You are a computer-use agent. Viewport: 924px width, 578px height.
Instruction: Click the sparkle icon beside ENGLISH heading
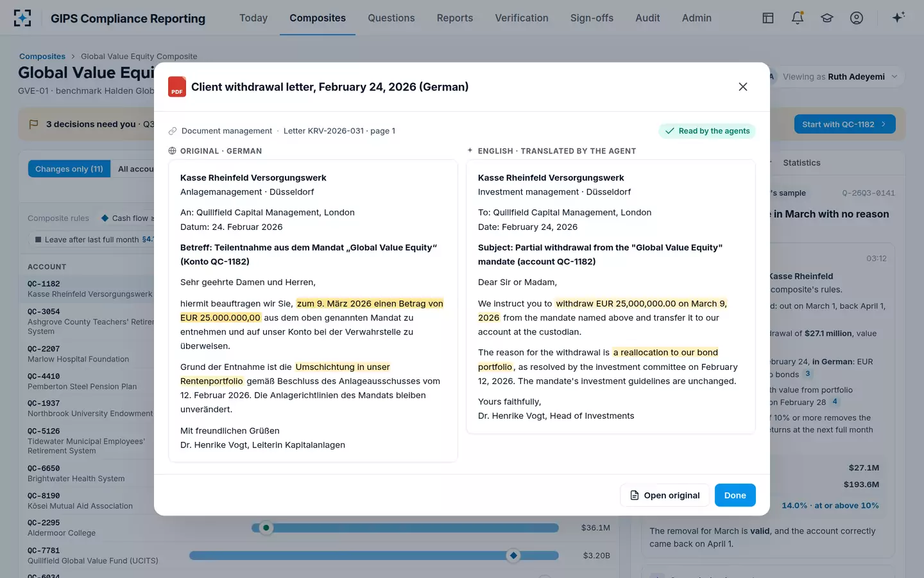click(470, 150)
